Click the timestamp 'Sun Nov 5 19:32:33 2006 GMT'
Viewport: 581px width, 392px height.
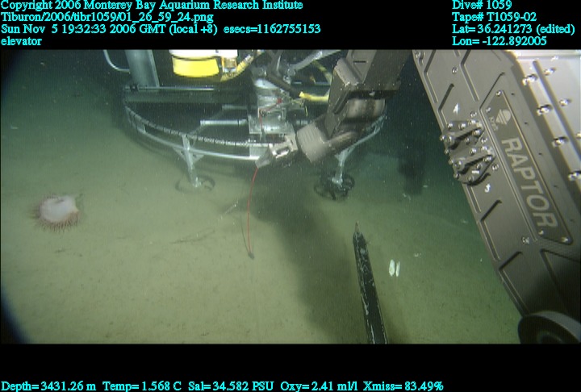click(84, 29)
